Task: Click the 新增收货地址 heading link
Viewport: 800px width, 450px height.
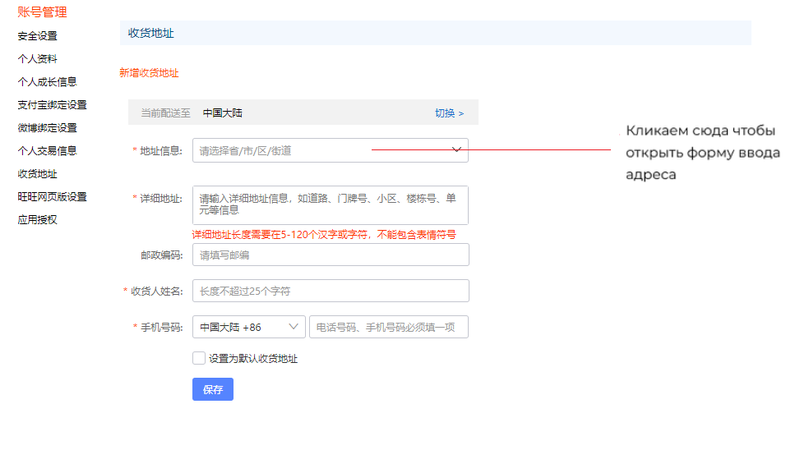Action: pyautogui.click(x=149, y=73)
